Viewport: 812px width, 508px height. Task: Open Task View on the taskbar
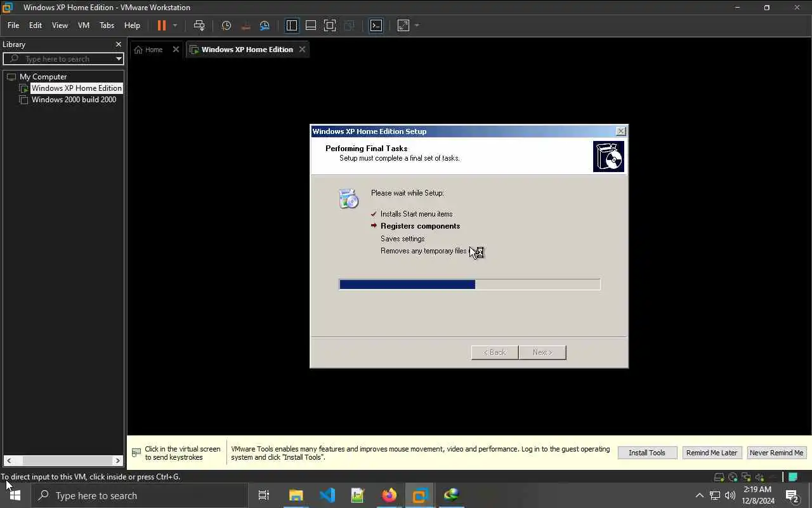pyautogui.click(x=264, y=495)
